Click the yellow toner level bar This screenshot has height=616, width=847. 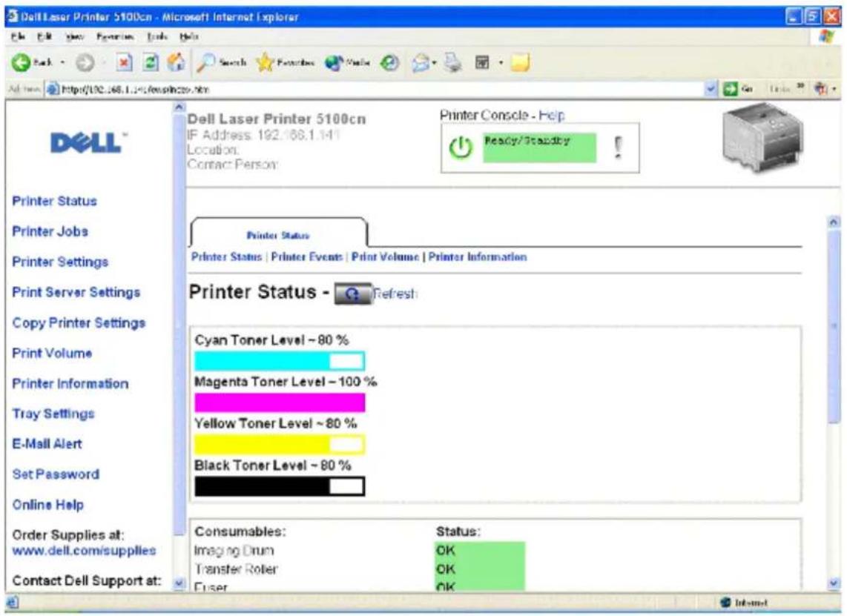(280, 444)
